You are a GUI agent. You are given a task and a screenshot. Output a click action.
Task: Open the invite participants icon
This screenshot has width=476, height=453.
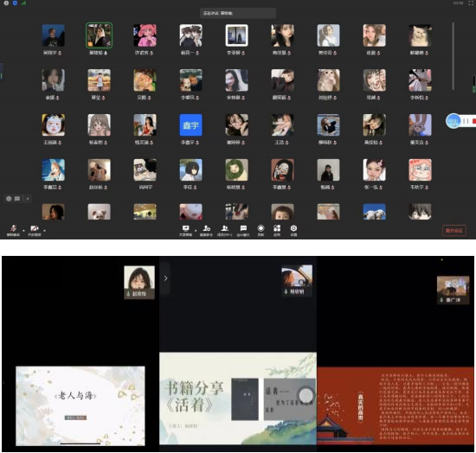click(x=207, y=228)
